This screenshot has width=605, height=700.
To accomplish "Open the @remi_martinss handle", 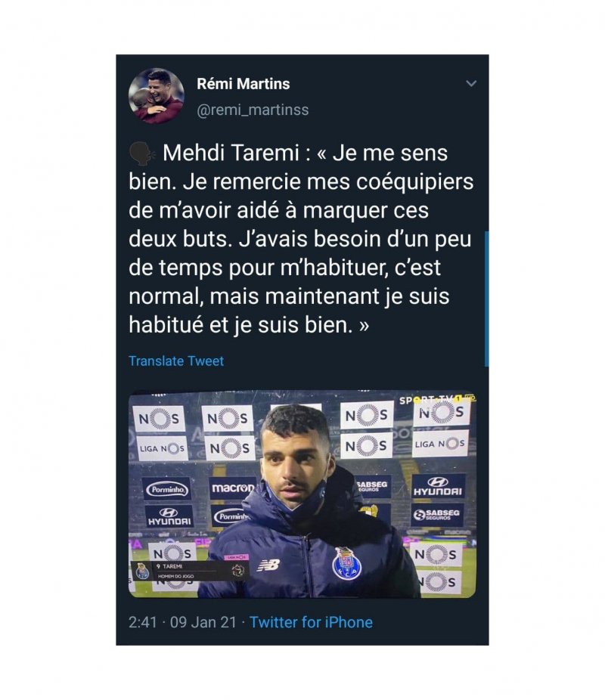I will 253,110.
